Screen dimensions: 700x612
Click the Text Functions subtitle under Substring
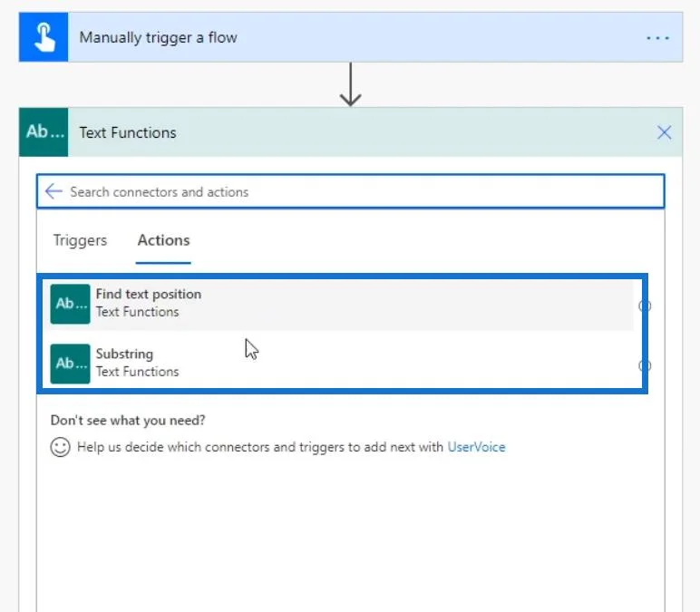pyautogui.click(x=137, y=372)
